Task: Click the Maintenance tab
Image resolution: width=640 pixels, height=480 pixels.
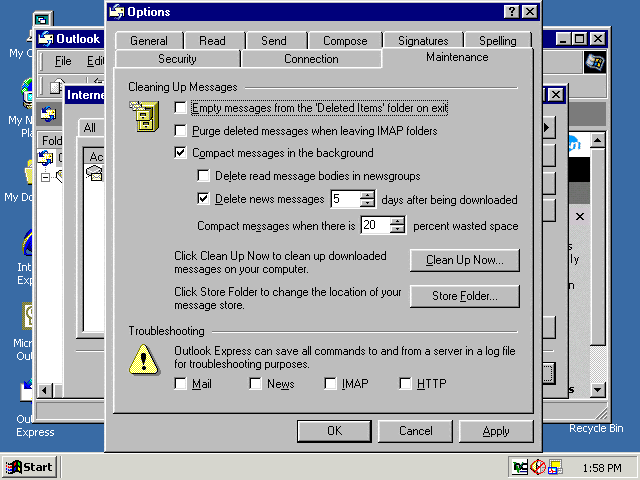Action: point(457,57)
